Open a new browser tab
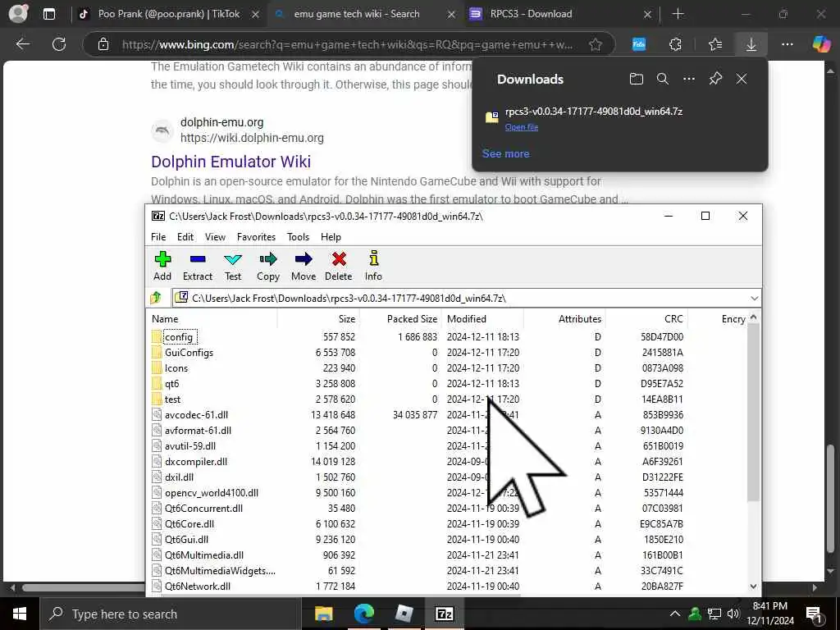The height and width of the screenshot is (630, 840). coord(678,14)
